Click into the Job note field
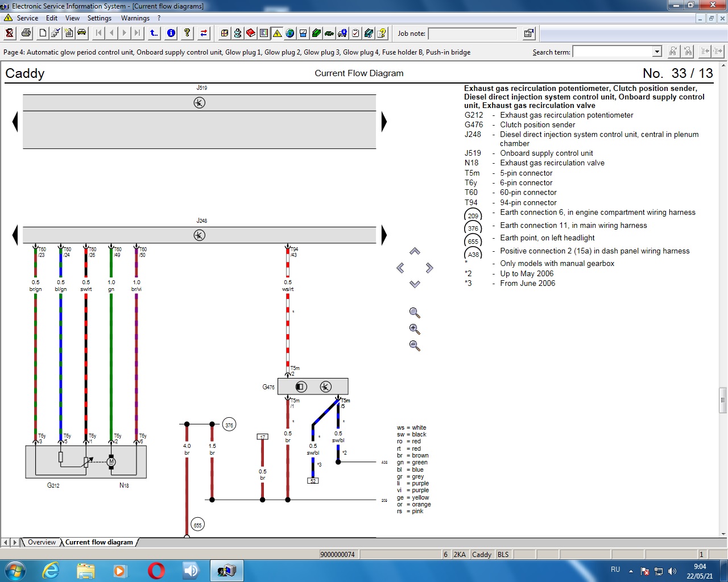 (x=473, y=34)
